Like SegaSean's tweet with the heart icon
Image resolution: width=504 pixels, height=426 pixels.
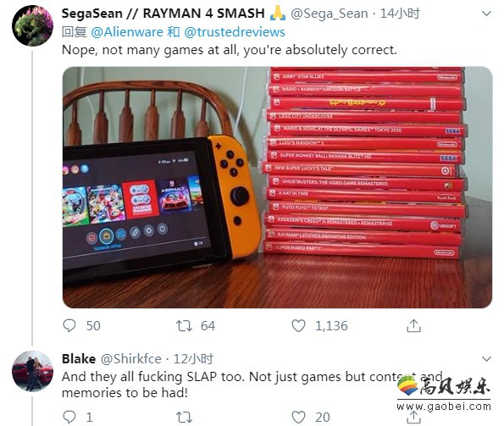coord(298,326)
